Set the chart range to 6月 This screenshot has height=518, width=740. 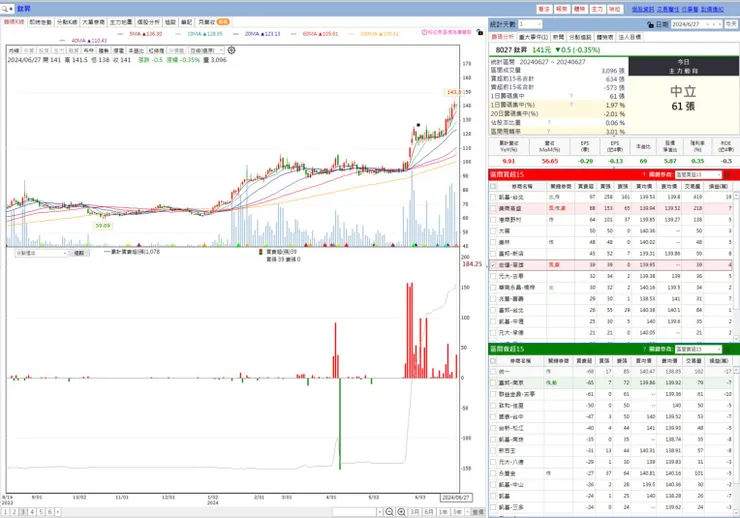tap(429, 512)
